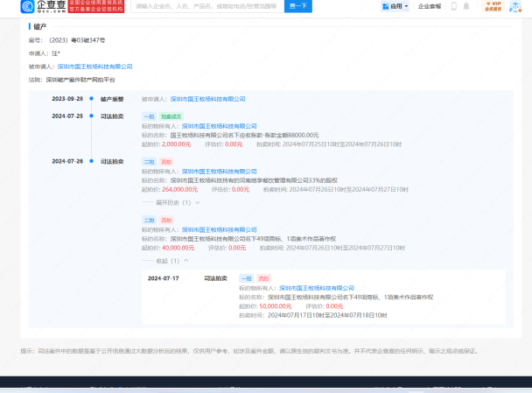Click the blue 查一下 search button
Image resolution: width=532 pixels, height=393 pixels.
297,6
